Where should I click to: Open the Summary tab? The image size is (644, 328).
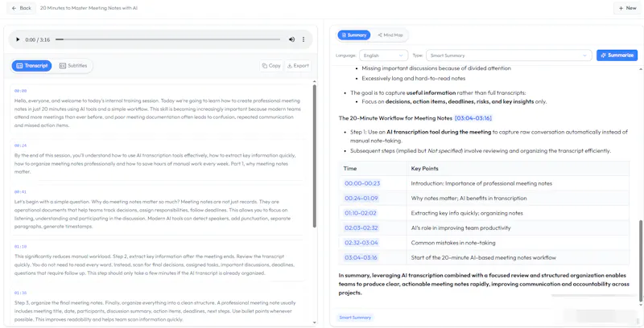354,35
